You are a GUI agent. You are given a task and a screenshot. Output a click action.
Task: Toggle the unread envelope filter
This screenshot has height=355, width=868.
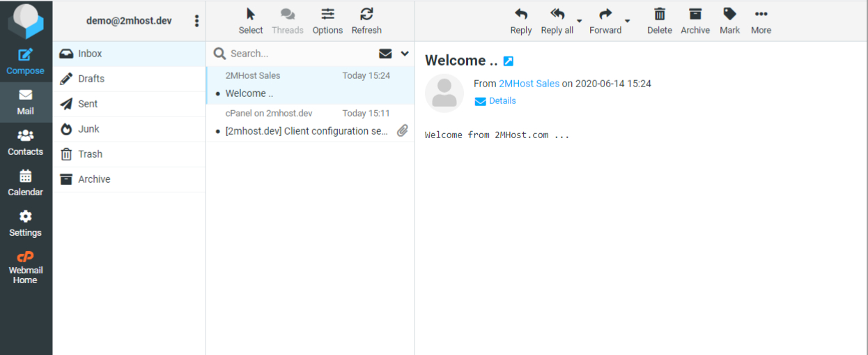(x=385, y=54)
